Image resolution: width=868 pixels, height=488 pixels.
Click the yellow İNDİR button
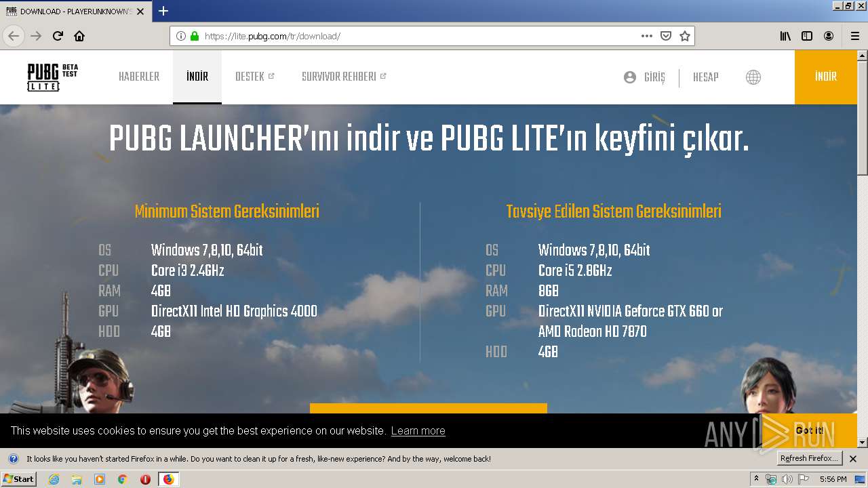click(826, 77)
